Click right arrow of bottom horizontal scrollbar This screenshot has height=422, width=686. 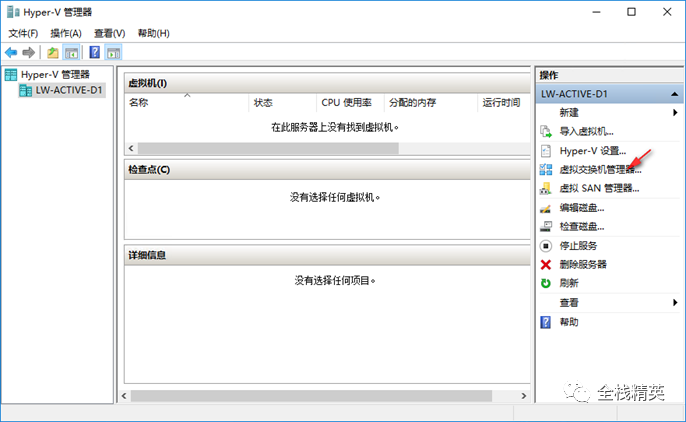524,396
